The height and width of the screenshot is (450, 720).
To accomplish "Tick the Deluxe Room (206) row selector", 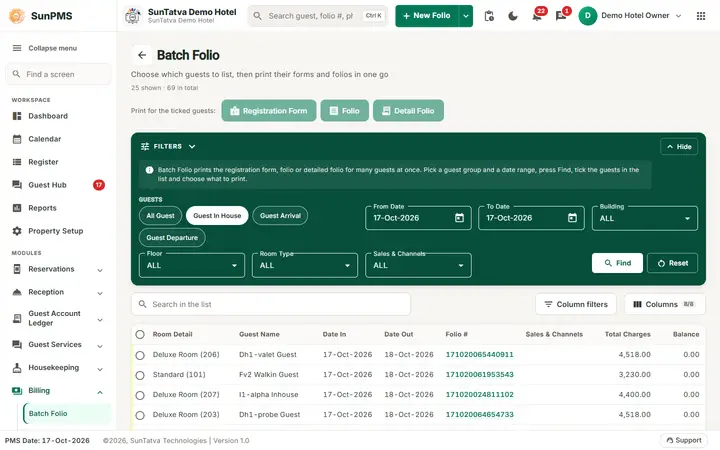I will click(x=140, y=355).
